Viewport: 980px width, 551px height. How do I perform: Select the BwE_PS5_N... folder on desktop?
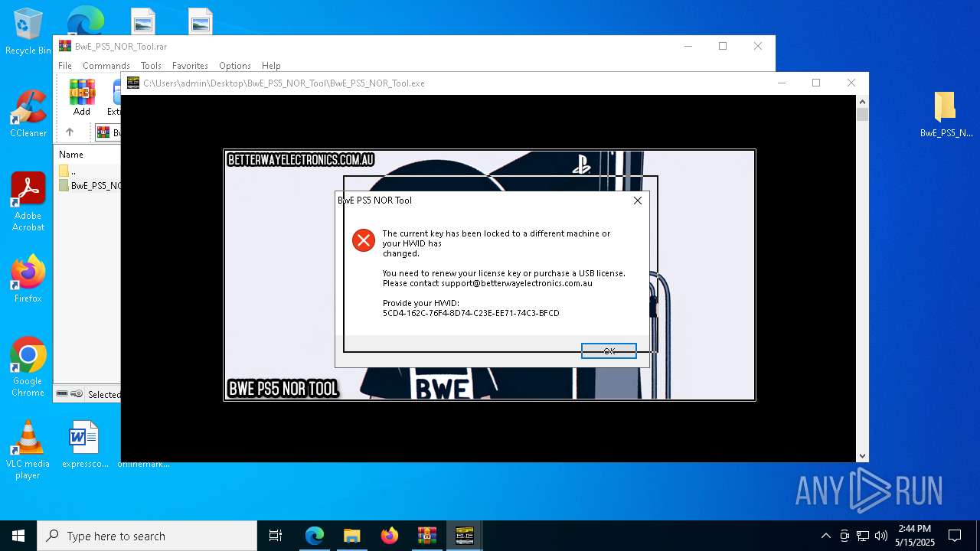(946, 115)
